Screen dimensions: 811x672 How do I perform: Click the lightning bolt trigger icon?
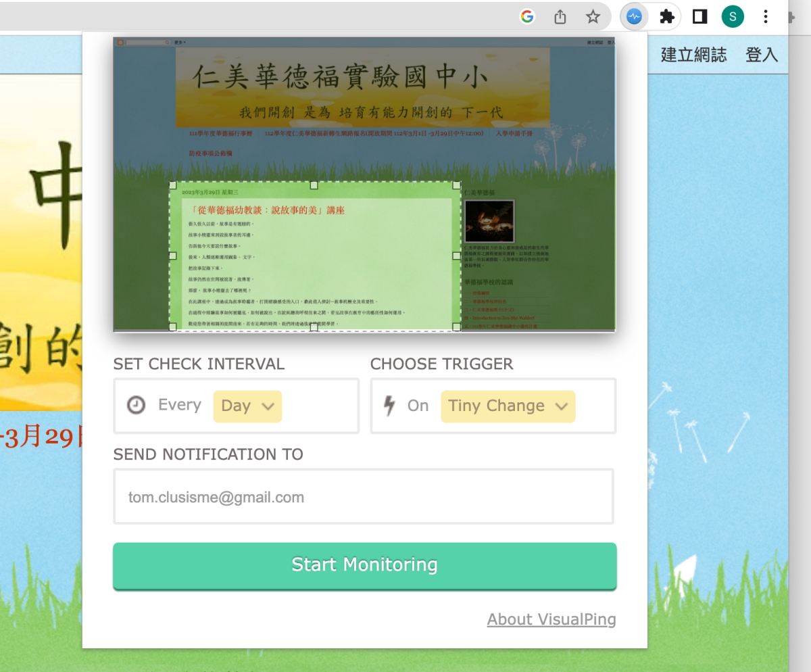(x=389, y=406)
